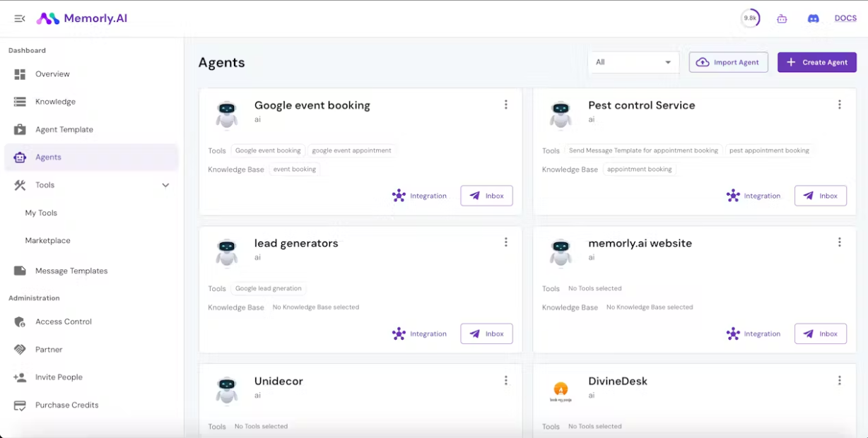Click the 'pest appointment booking' tool tag
Screen dimensions: 868x438
pos(769,150)
